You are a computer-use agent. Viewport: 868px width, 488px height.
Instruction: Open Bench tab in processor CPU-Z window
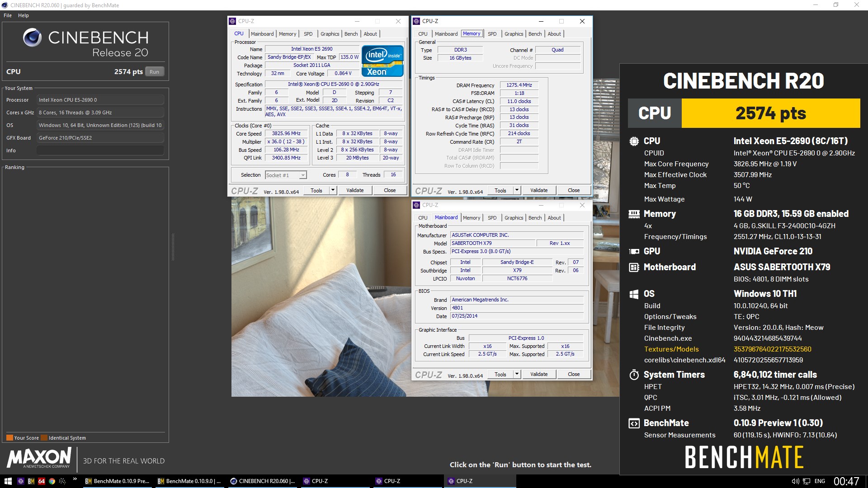click(351, 34)
